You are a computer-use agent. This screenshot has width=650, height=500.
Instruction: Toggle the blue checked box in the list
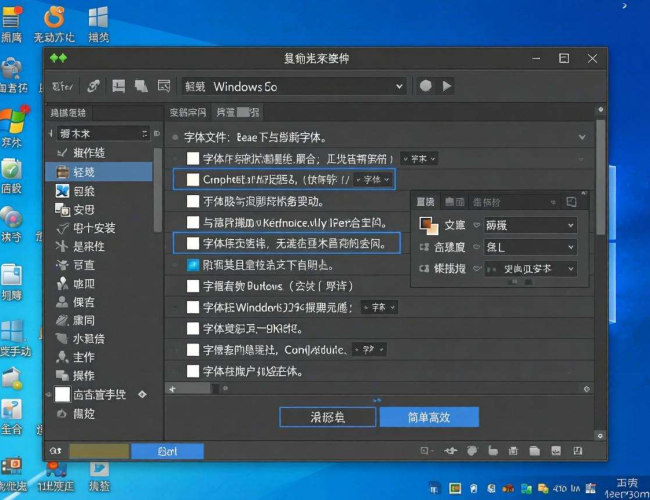pos(193,265)
